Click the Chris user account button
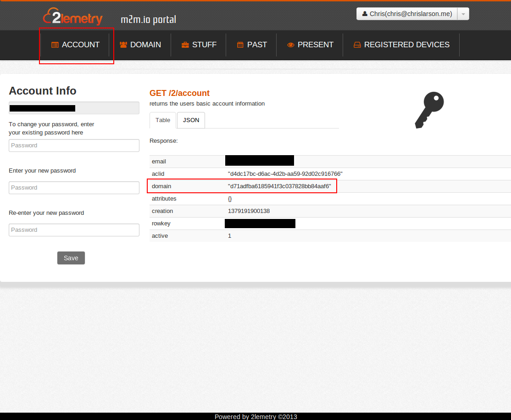 pyautogui.click(x=407, y=14)
